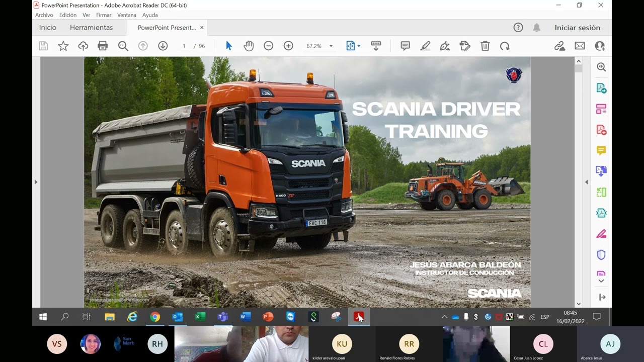644x362 pixels.
Task: Go to the next page arrow
Action: click(x=163, y=46)
